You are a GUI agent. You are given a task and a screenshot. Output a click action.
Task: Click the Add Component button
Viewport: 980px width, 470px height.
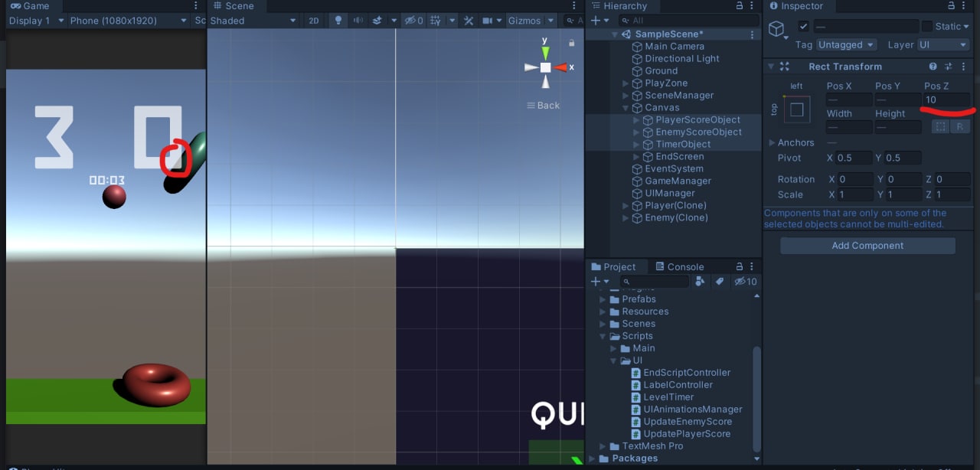(867, 246)
